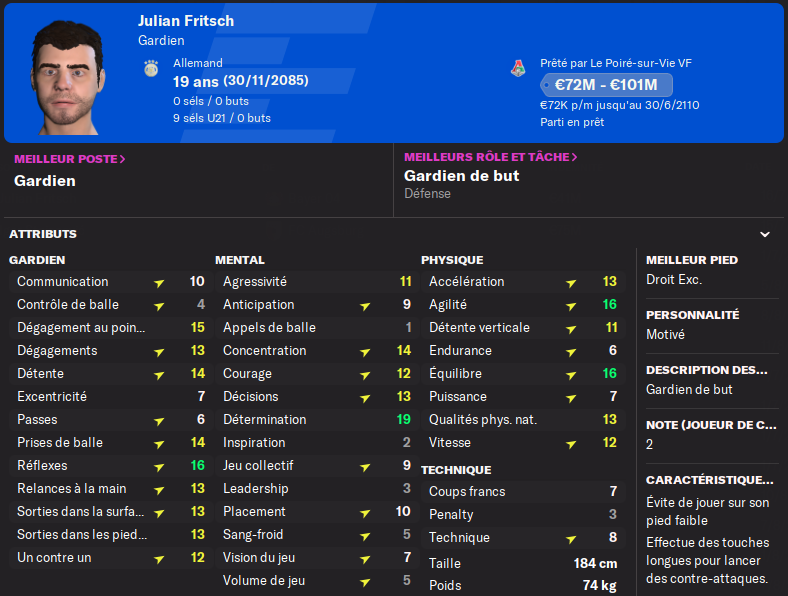This screenshot has height=596, width=788.
Task: Click the arrow icon beside Un contre un
Action: click(159, 559)
